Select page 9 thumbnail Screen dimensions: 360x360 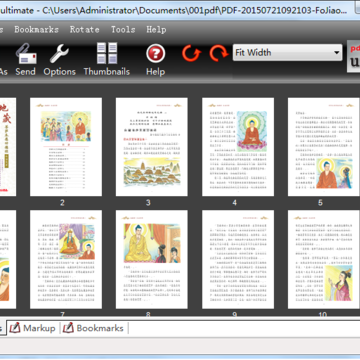(x=238, y=259)
